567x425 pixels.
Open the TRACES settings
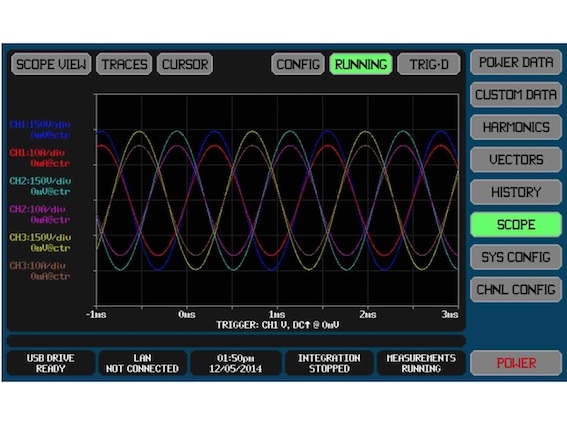pyautogui.click(x=124, y=64)
